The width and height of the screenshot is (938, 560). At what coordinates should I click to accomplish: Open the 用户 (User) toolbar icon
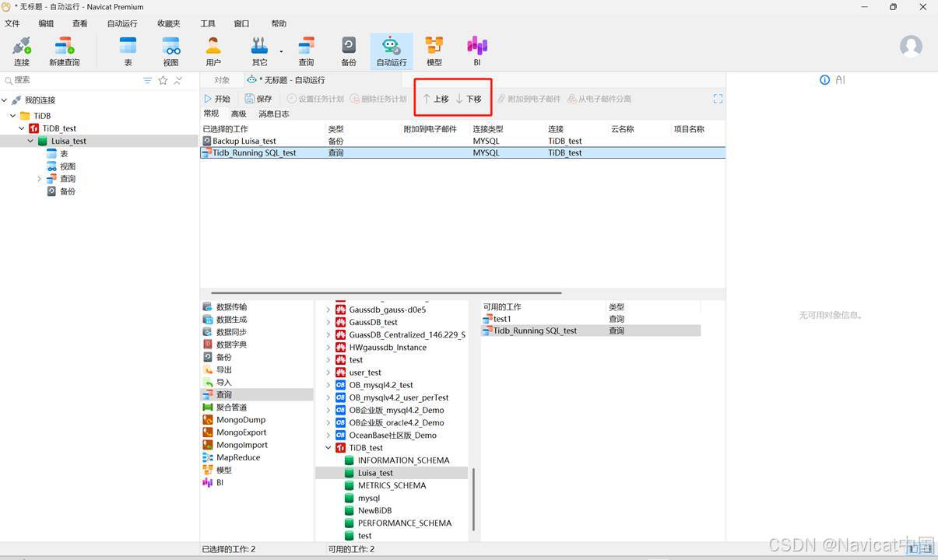213,51
